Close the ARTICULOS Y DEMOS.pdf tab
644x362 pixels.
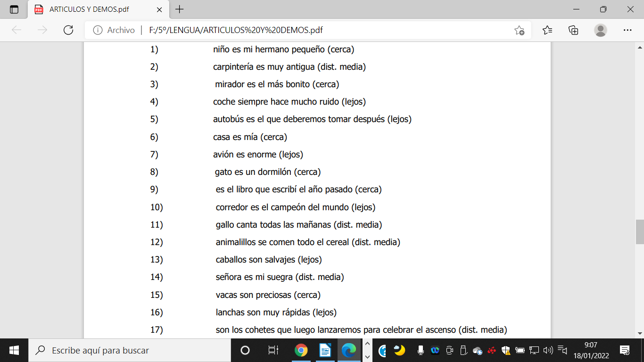pyautogui.click(x=159, y=9)
